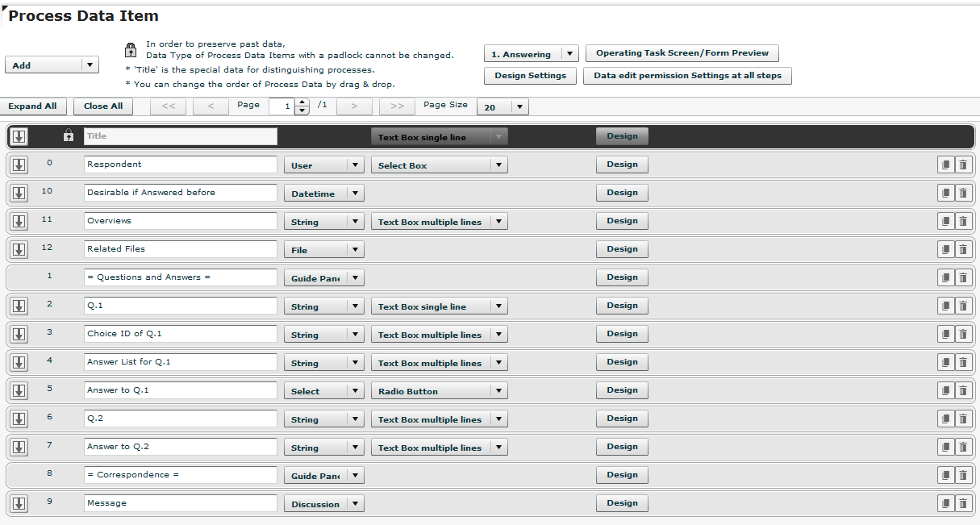The image size is (980, 525).
Task: Duplicate Answer to Q.1 with the copy icon
Action: (x=945, y=390)
